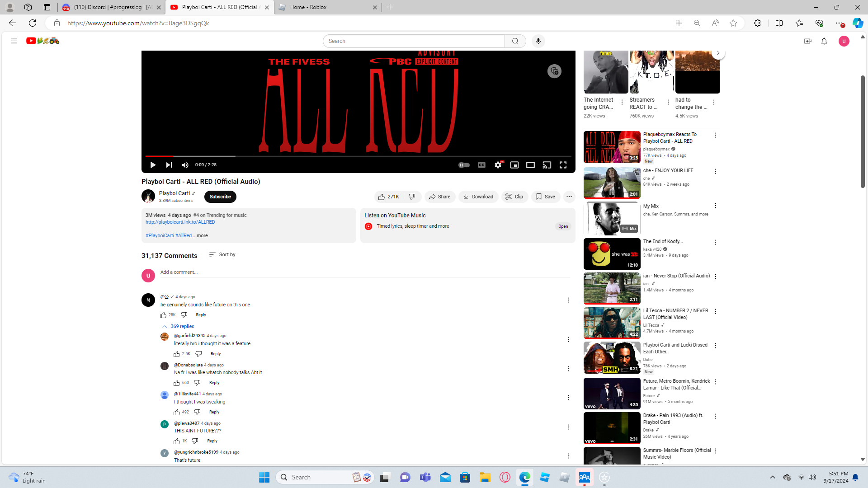Viewport: 868px width, 488px height.
Task: Expand the description with ...more
Action: click(x=200, y=235)
